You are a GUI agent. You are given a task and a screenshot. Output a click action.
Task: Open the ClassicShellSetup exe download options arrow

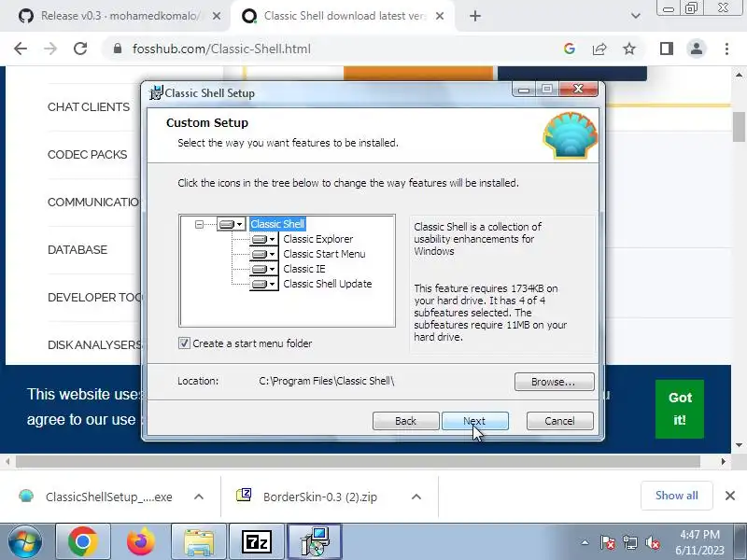[x=199, y=497]
